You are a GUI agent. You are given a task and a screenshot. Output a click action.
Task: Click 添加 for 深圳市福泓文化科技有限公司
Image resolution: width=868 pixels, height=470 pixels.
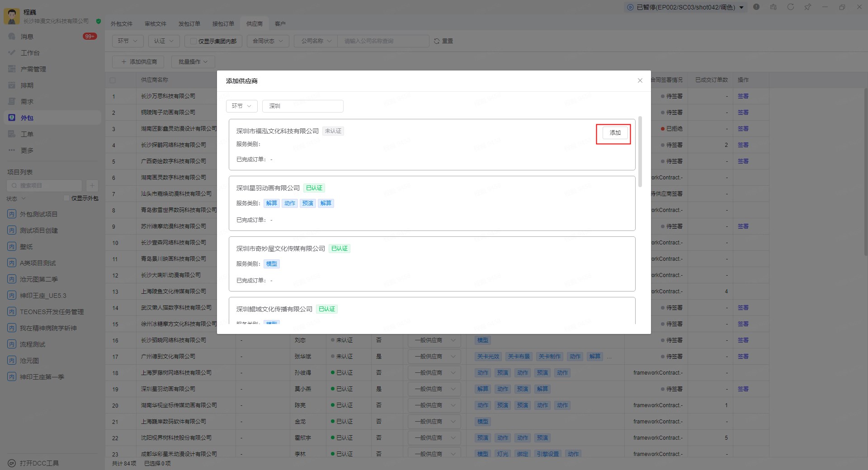615,133
